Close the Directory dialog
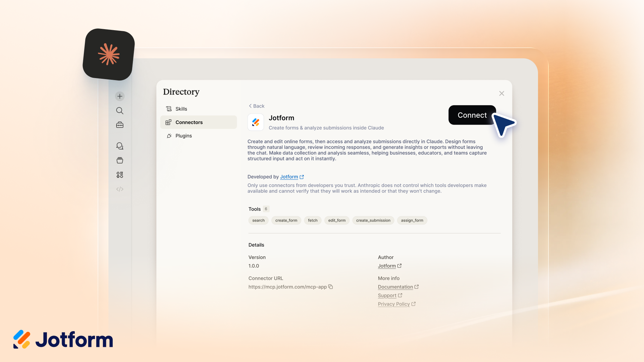 502,94
